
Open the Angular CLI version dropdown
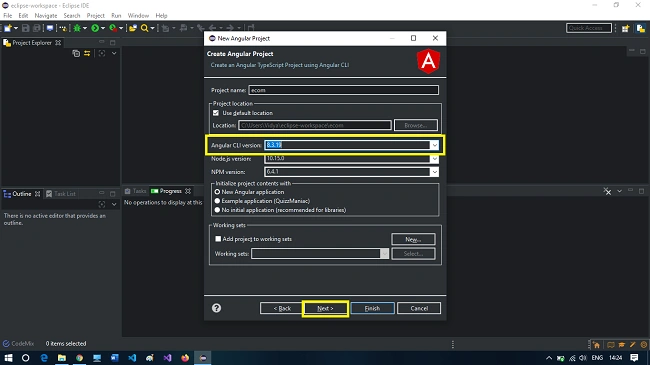click(434, 145)
